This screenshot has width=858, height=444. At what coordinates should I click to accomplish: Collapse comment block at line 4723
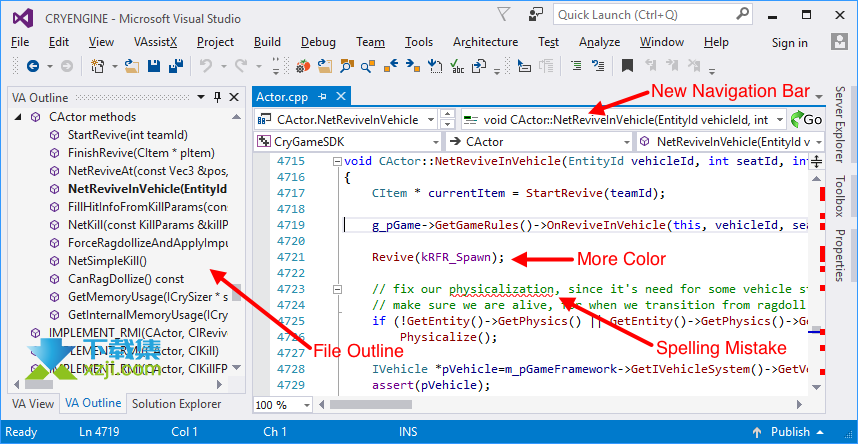pos(338,289)
